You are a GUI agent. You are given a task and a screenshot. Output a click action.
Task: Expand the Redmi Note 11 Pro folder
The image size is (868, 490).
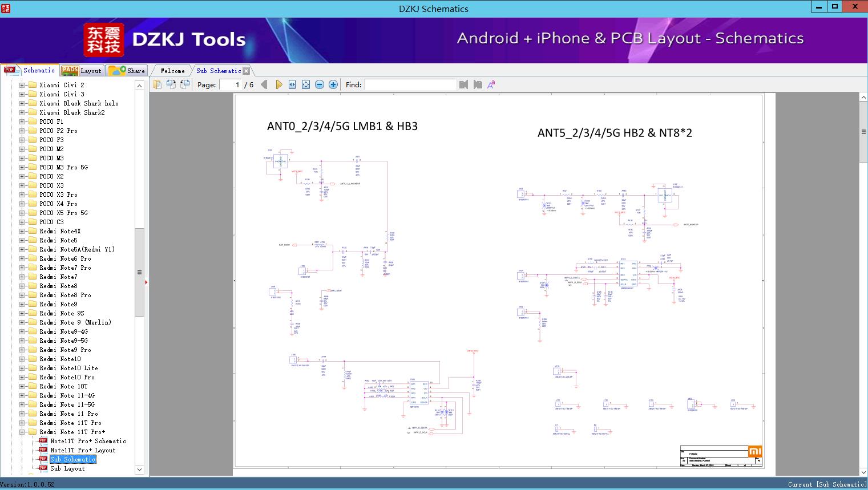[22, 414]
